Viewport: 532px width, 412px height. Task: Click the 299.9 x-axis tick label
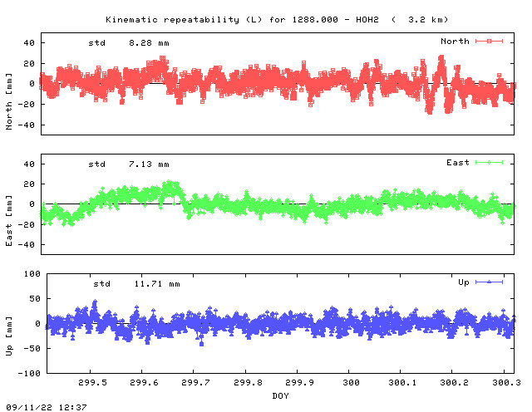click(x=299, y=382)
